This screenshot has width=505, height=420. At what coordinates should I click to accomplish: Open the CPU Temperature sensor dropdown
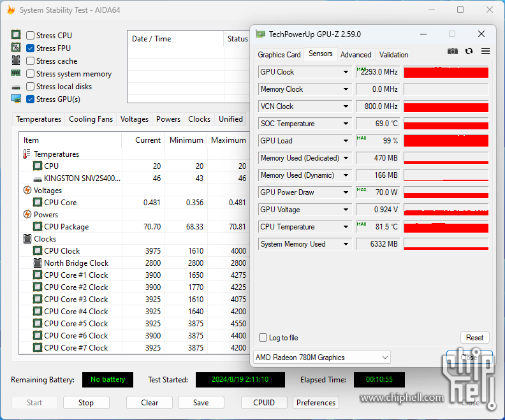346,227
